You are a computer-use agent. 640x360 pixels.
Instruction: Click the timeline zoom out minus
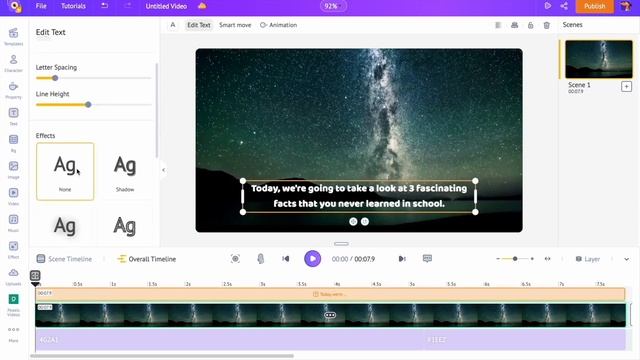[x=498, y=259]
